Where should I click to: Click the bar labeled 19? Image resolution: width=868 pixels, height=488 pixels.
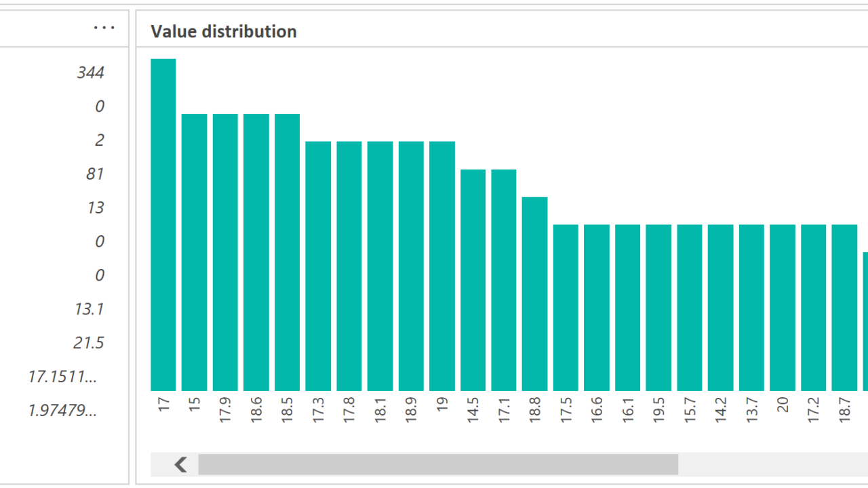[x=442, y=266]
